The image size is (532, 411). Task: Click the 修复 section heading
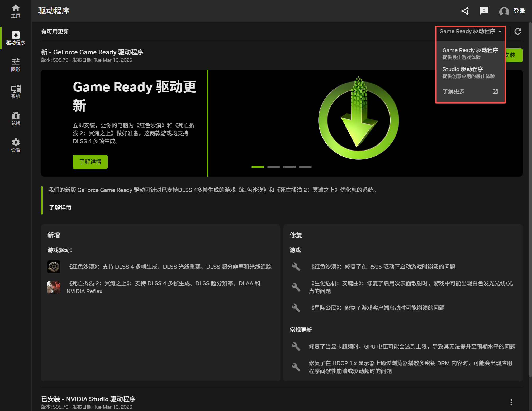pos(296,235)
